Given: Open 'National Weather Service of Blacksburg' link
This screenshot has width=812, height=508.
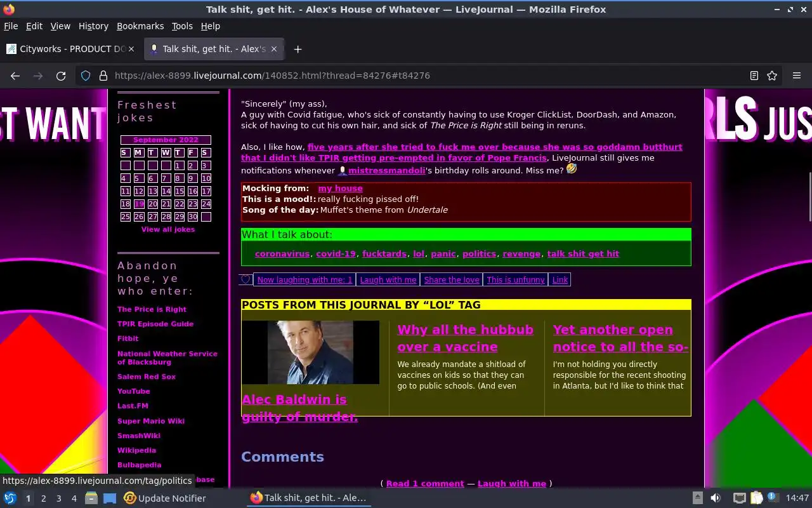Looking at the screenshot, I should (167, 358).
